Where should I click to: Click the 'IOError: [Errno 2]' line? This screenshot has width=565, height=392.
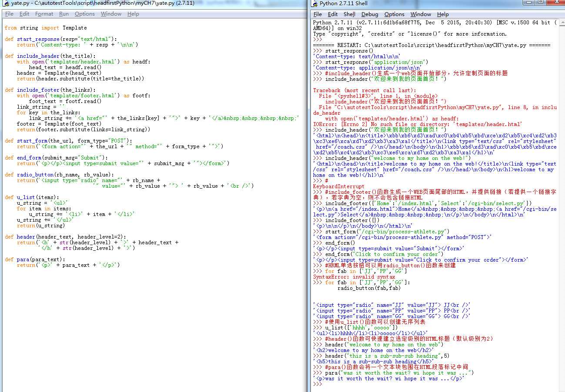tap(418, 124)
